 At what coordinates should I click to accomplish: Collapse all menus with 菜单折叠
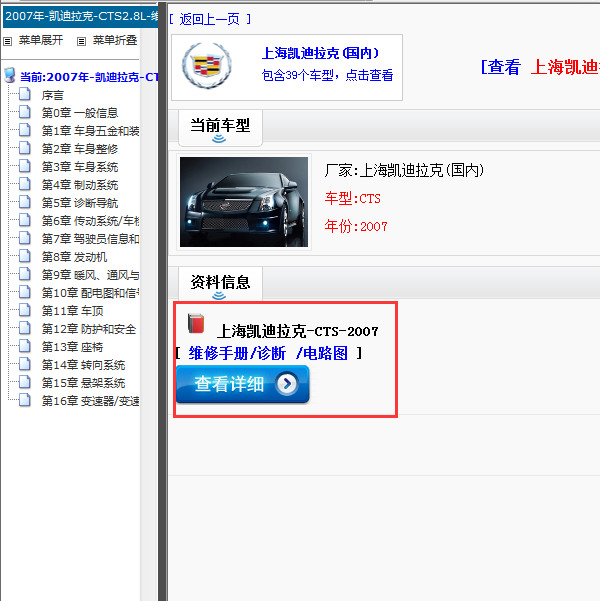pos(114,41)
